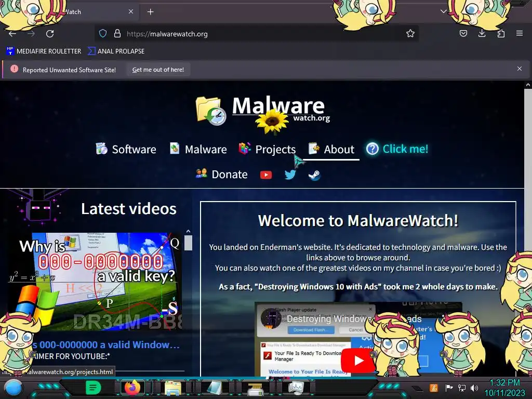This screenshot has width=532, height=399.
Task: Dismiss the unwanted software notification bar
Action: (x=520, y=69)
